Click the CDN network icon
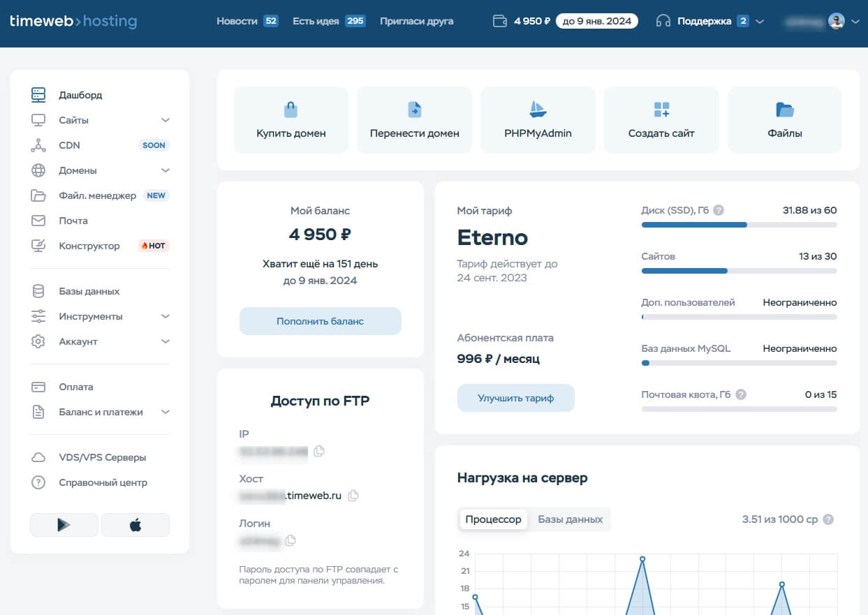This screenshot has height=615, width=868. [x=38, y=145]
